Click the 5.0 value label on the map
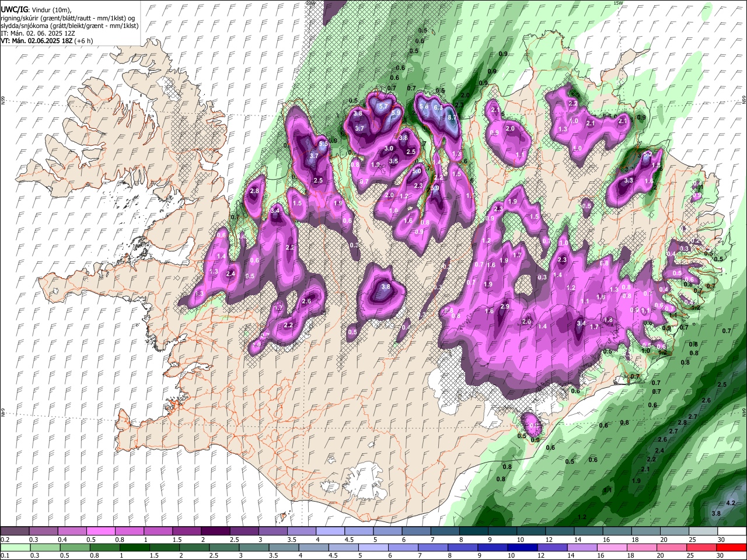This screenshot has height=560, width=747. coord(417,171)
